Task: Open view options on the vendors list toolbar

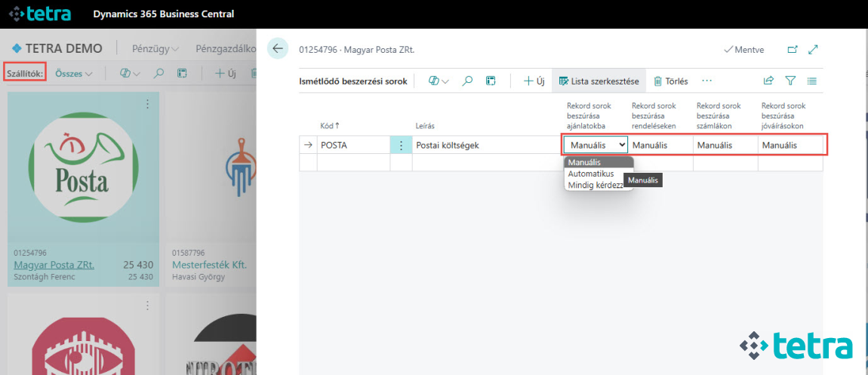Action: point(131,73)
